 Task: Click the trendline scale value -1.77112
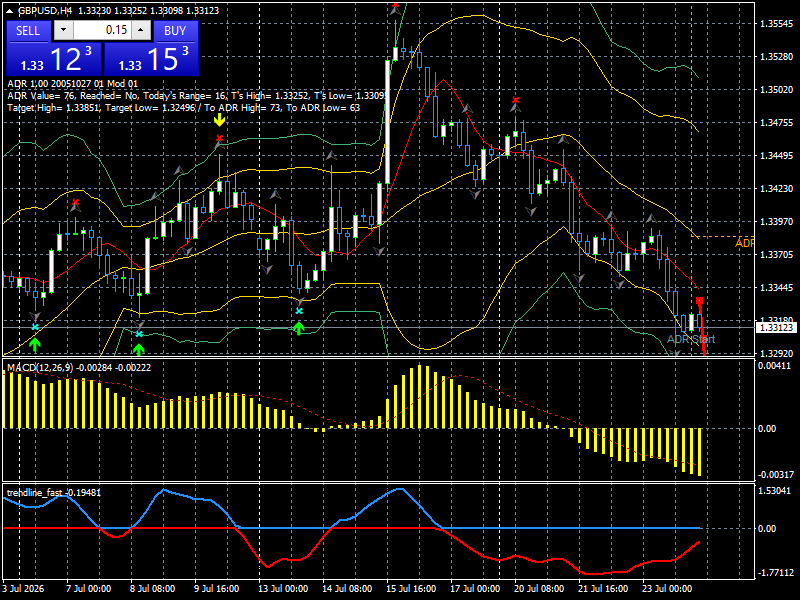point(776,572)
